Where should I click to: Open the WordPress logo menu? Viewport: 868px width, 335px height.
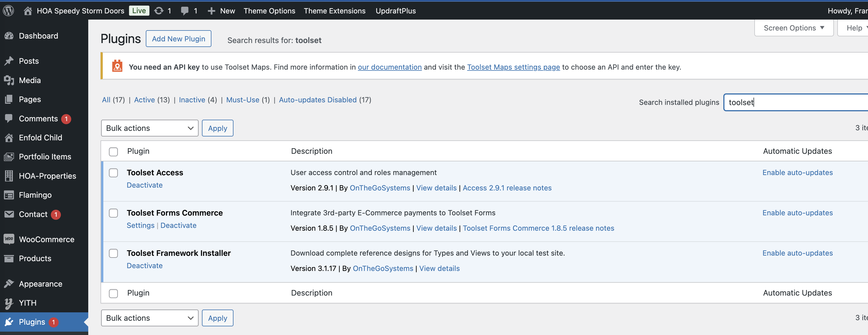pos(8,10)
